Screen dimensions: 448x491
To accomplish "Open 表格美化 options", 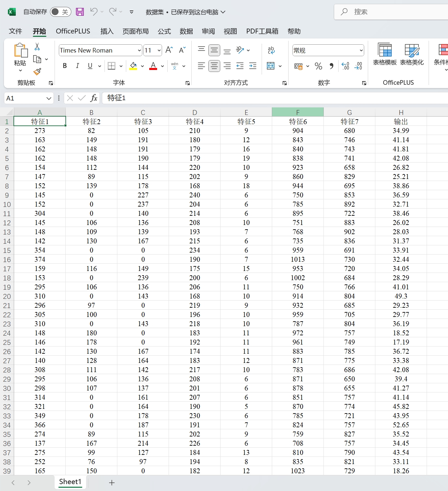I will [412, 54].
